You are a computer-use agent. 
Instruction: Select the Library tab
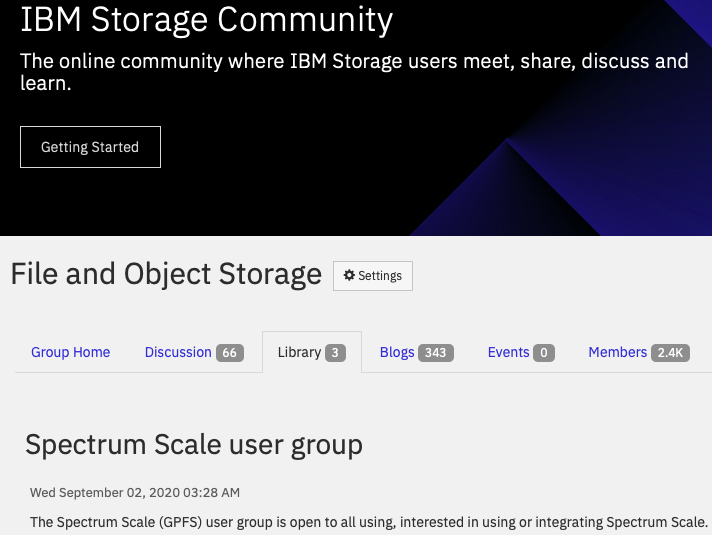pyautogui.click(x=312, y=352)
